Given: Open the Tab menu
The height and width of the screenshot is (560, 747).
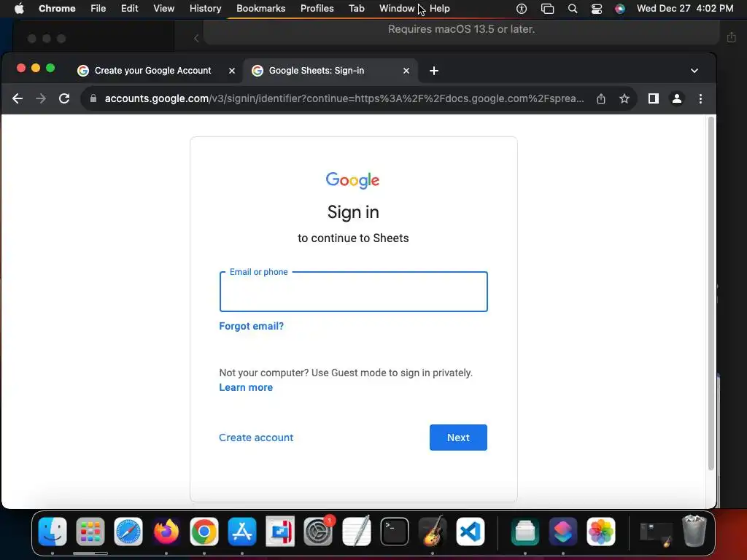Looking at the screenshot, I should coord(357,9).
